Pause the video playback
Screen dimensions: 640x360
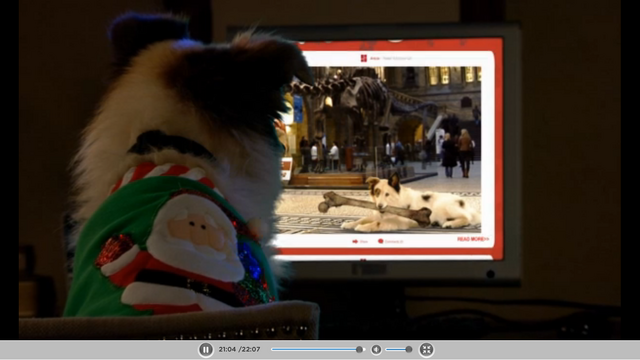pyautogui.click(x=206, y=349)
